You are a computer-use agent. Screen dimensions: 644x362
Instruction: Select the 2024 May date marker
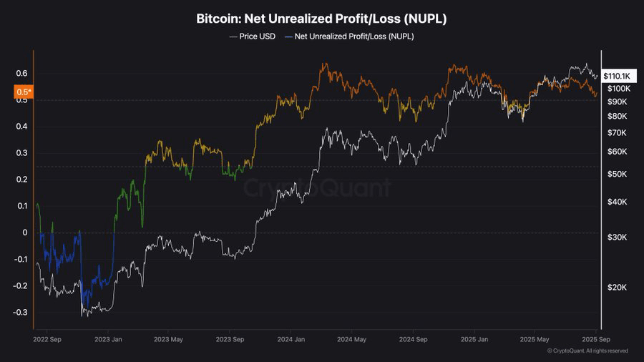[x=351, y=339]
